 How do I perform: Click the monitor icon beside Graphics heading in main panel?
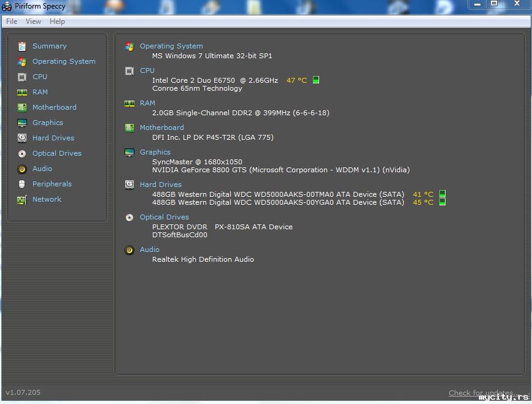coord(129,153)
